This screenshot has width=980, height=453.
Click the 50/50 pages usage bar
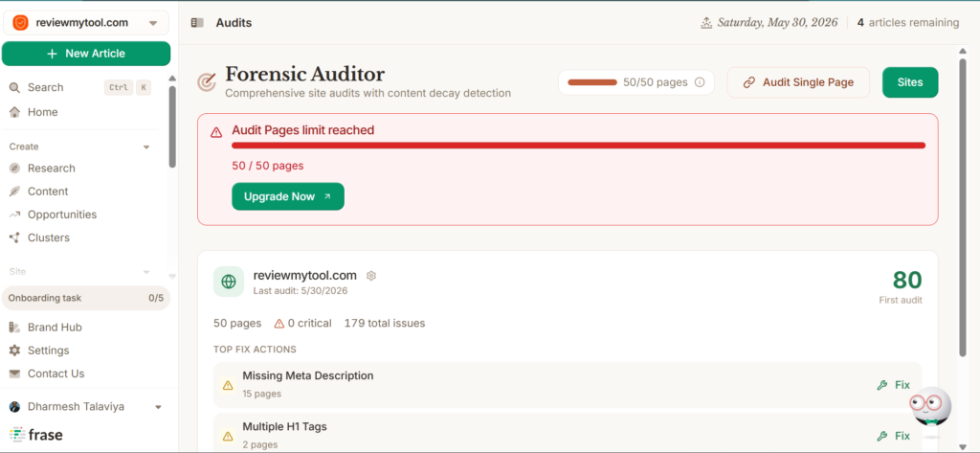click(x=591, y=82)
